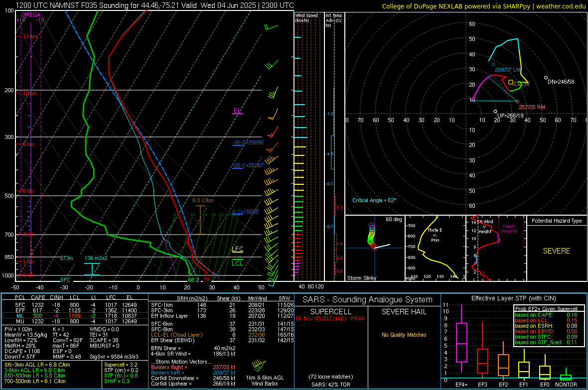Click the No Quality Matches text

[x=404, y=335]
